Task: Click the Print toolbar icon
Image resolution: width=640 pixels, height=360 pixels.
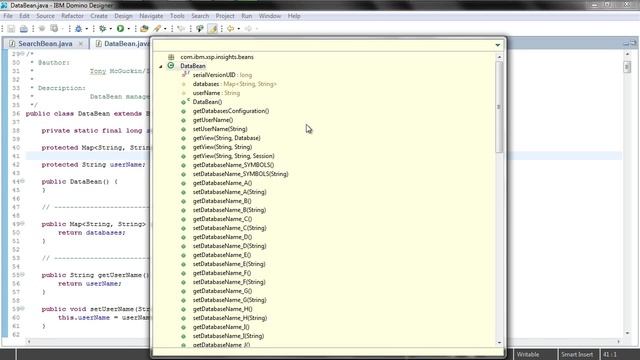Action: coord(24,29)
